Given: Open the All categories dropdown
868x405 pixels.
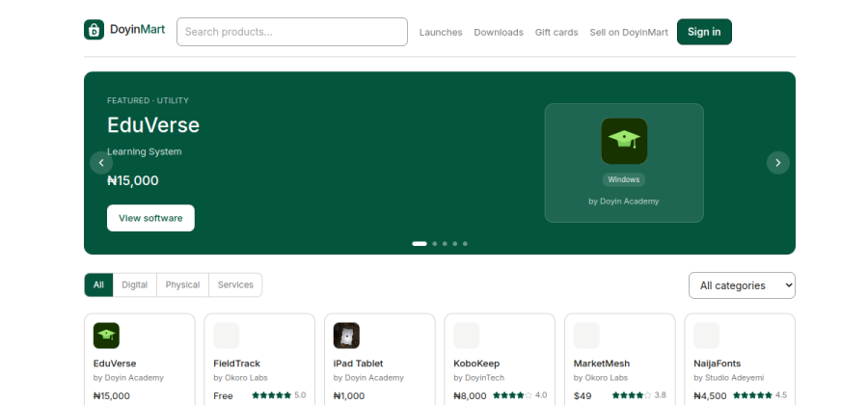Looking at the screenshot, I should pyautogui.click(x=742, y=285).
